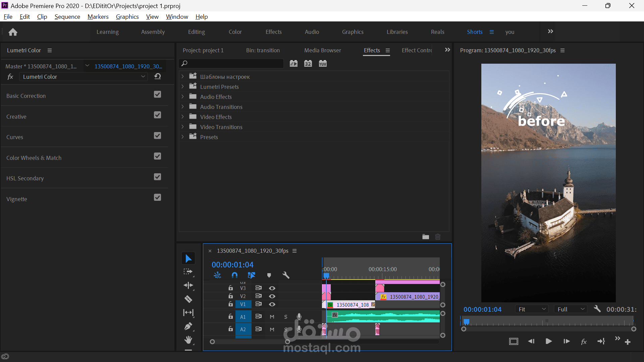The image size is (644, 362).
Task: Switch to the Media Browser tab
Action: 322,50
